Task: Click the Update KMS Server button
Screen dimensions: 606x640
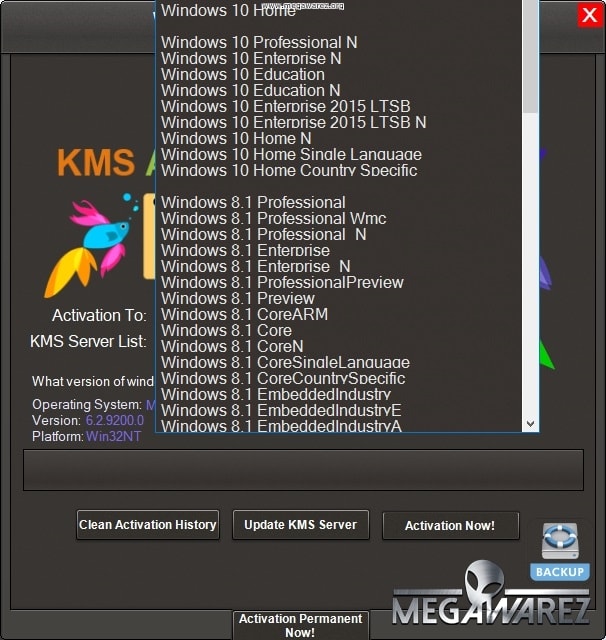Action: click(301, 525)
